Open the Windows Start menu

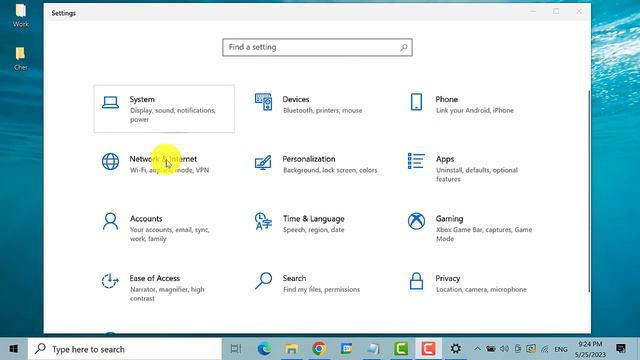(x=13, y=349)
